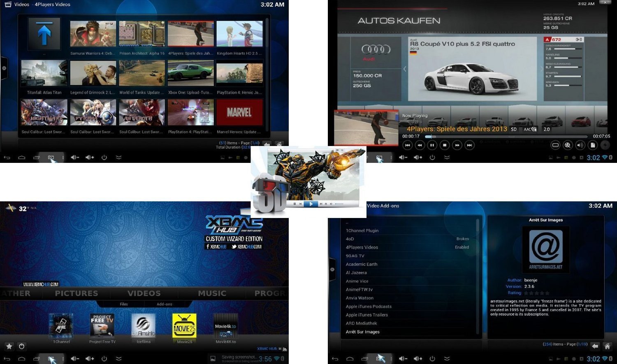617x364 pixels.
Task: Skip to the next video track
Action: tap(470, 145)
